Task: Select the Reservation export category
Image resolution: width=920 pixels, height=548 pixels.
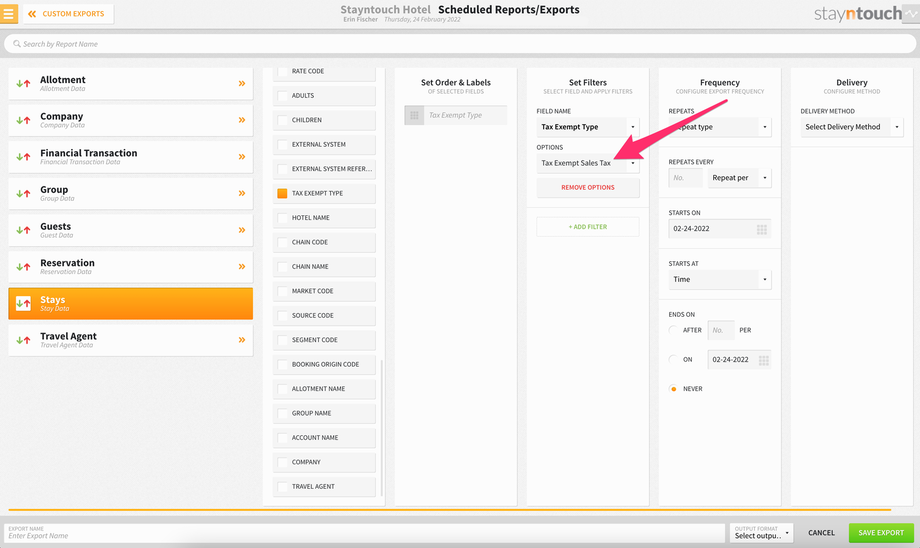Action: [x=130, y=267]
